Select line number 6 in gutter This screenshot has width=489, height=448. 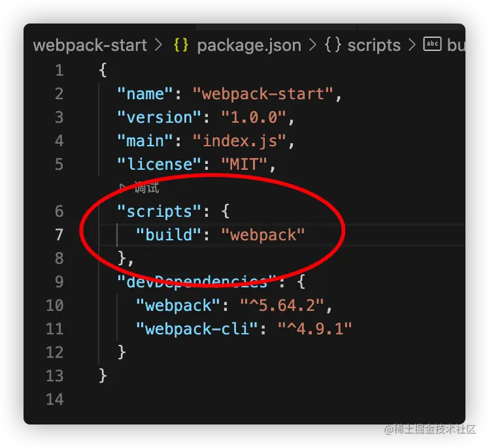pos(59,211)
